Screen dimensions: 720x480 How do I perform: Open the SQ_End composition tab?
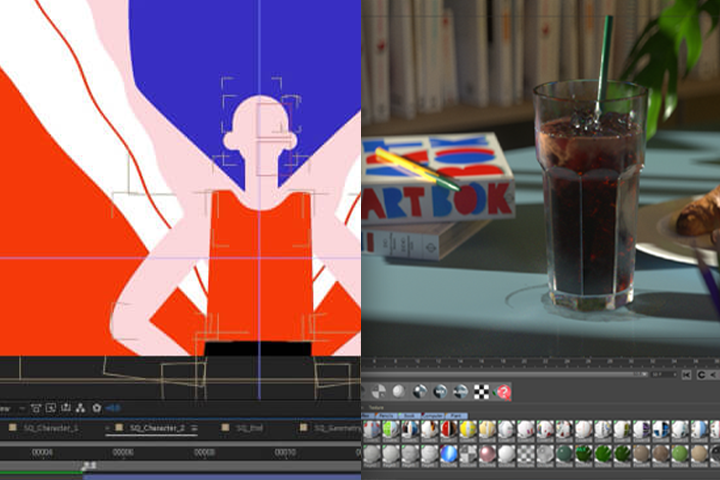(249, 428)
